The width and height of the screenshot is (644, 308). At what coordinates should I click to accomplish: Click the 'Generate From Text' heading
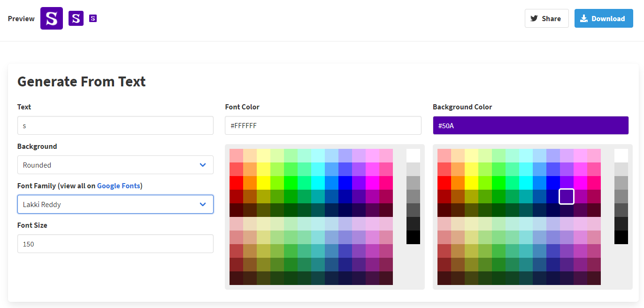(x=82, y=82)
